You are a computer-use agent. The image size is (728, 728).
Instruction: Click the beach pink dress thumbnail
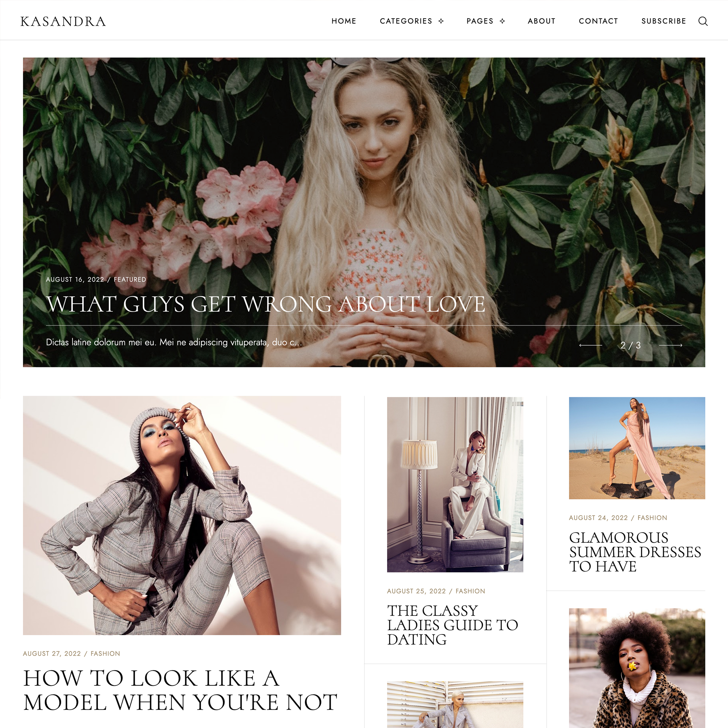(637, 448)
